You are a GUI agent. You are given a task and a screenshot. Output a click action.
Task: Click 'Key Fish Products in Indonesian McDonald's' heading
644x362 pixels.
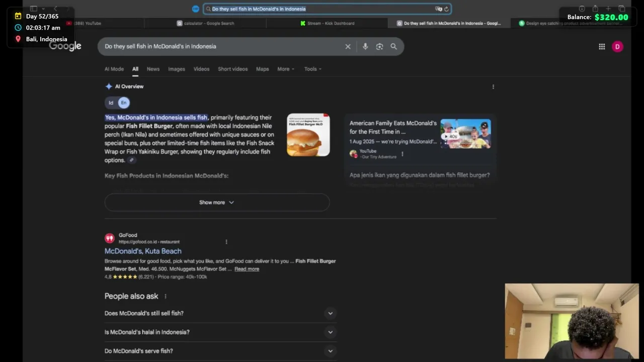tap(167, 176)
